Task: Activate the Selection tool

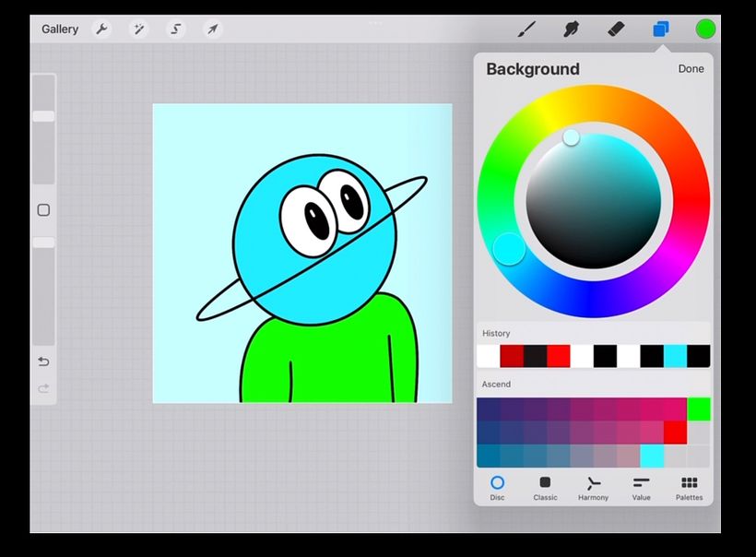Action: pyautogui.click(x=175, y=30)
